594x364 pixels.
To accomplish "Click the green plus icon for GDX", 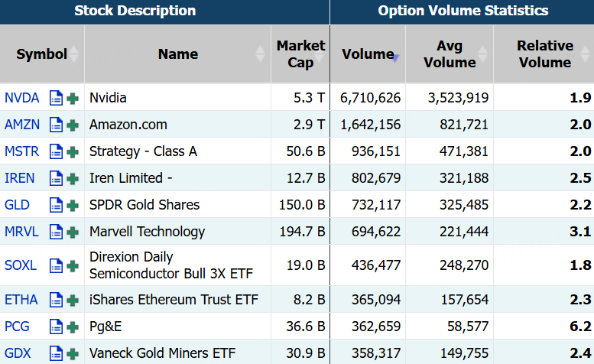I will click(73, 354).
